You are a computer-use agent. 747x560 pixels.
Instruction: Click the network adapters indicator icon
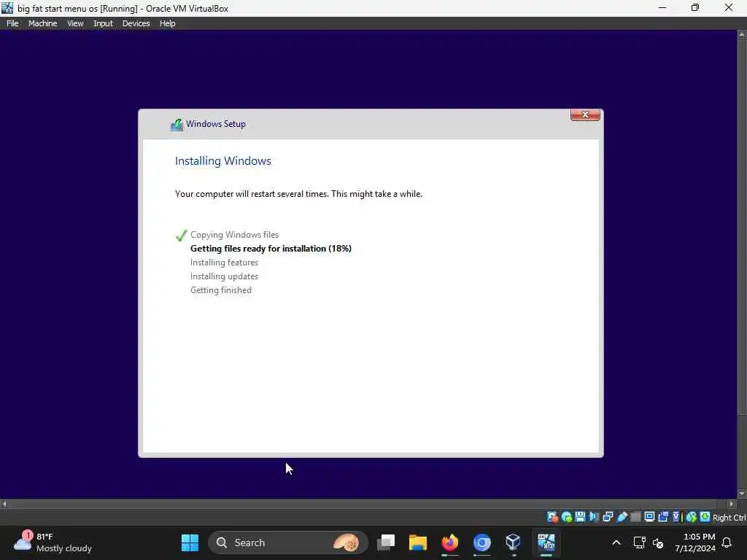pos(608,517)
